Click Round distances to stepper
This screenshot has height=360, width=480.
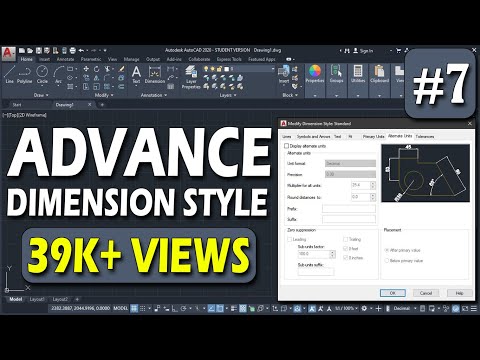pyautogui.click(x=373, y=197)
